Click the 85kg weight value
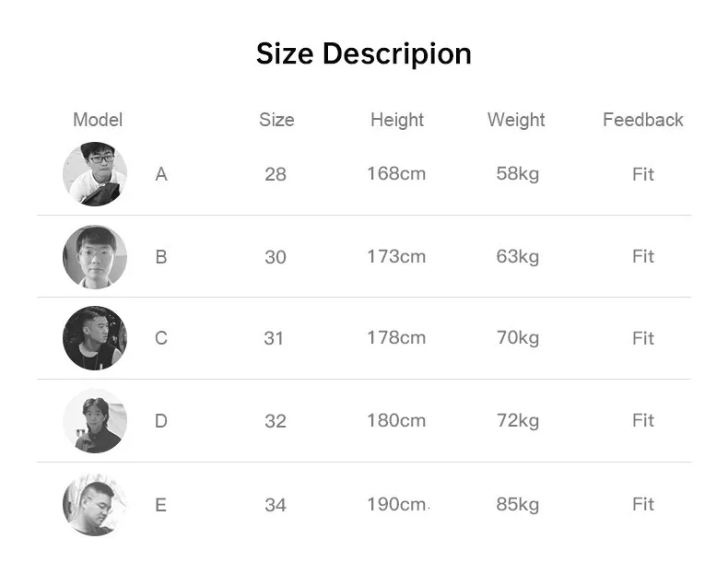728x586 pixels. pos(518,505)
